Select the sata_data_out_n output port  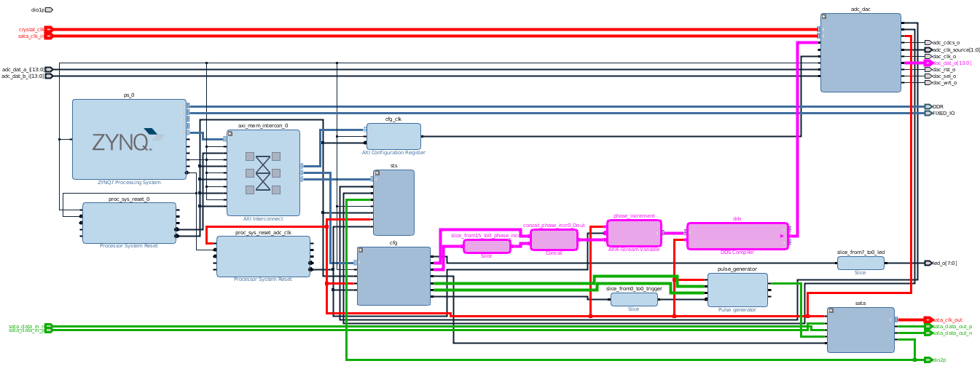pos(928,333)
